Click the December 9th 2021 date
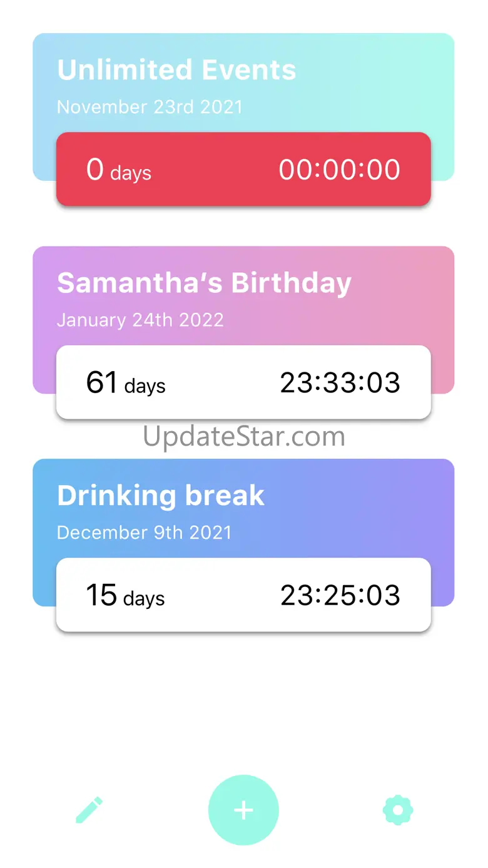The width and height of the screenshot is (488, 868). [x=144, y=533]
